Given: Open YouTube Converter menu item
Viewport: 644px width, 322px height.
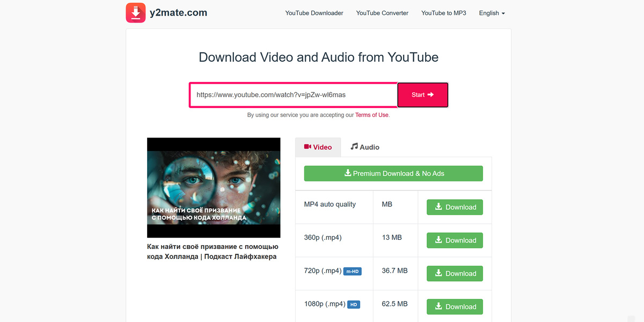Looking at the screenshot, I should coord(382,13).
